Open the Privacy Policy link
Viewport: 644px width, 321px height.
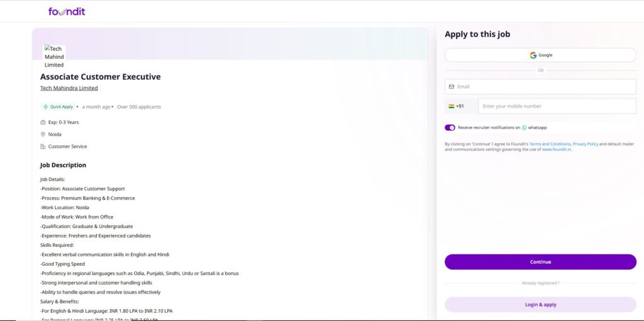585,144
